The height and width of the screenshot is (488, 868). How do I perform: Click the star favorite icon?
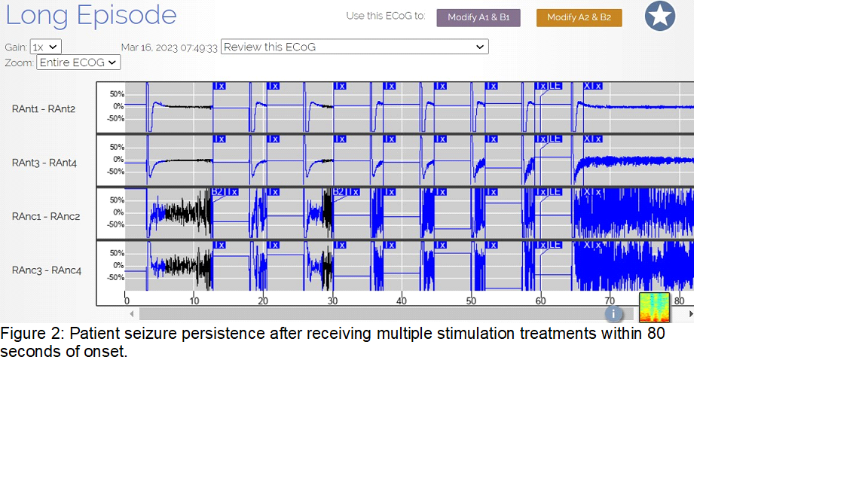(659, 17)
